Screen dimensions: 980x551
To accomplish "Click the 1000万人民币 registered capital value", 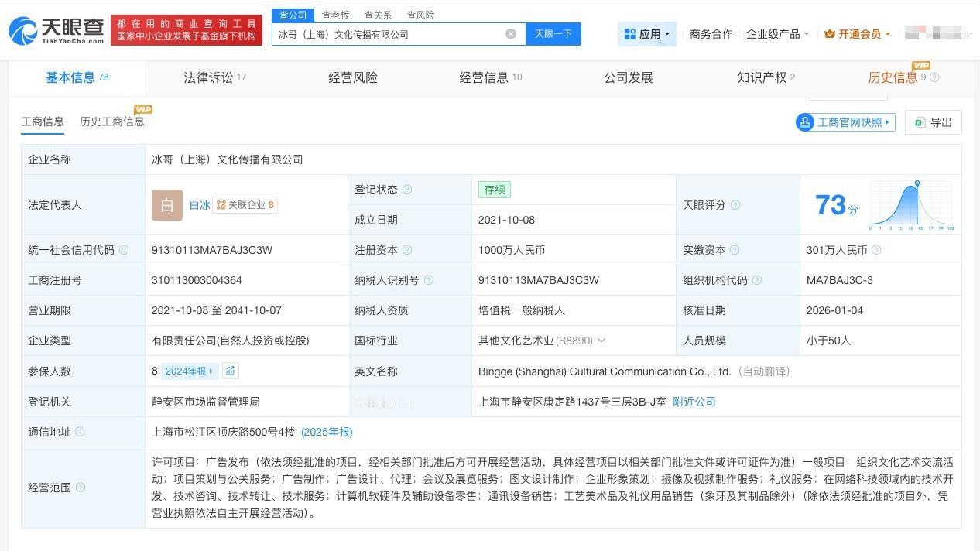I will click(x=512, y=250).
